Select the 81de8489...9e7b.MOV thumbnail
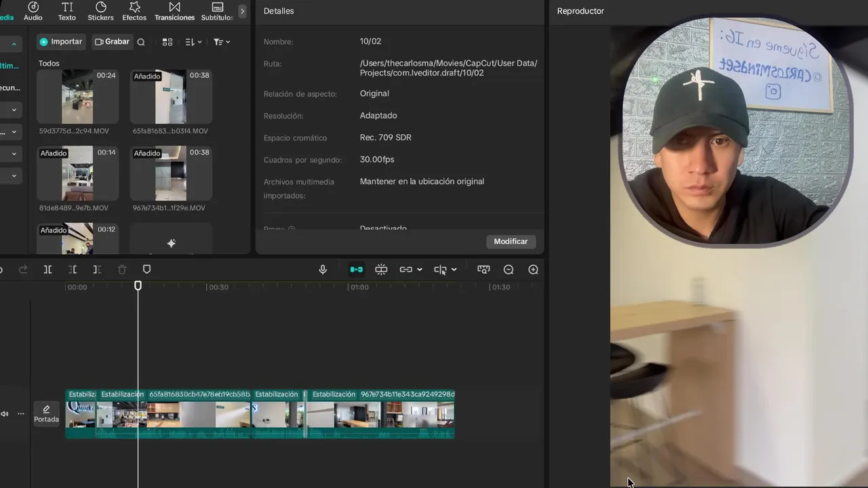 (77, 174)
